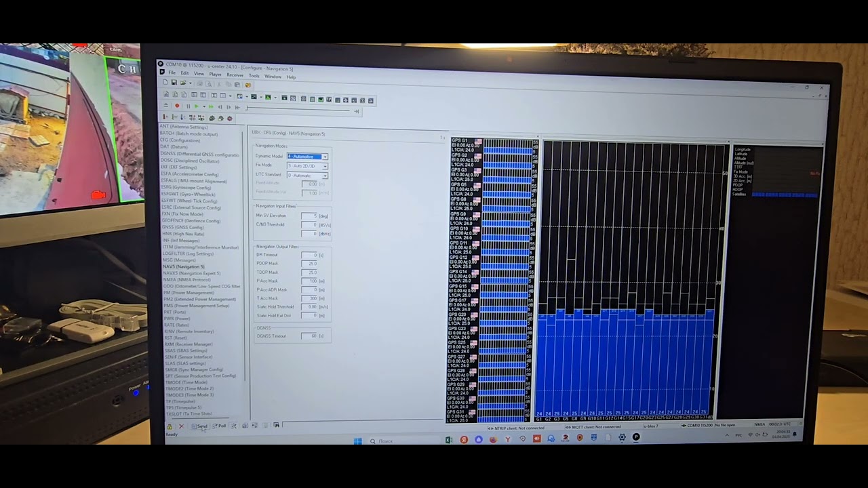Click the Send button at bottom

pyautogui.click(x=200, y=426)
